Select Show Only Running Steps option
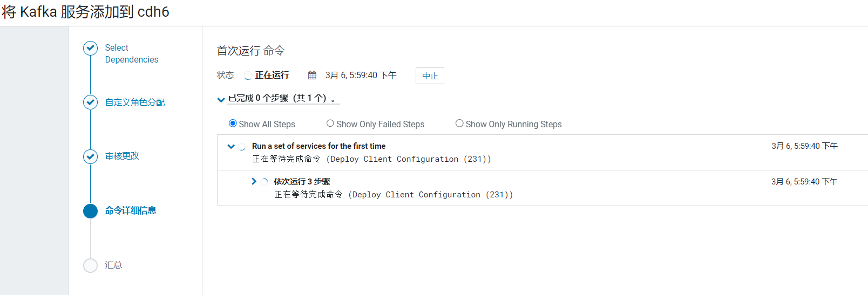The height and width of the screenshot is (295, 868). (459, 124)
